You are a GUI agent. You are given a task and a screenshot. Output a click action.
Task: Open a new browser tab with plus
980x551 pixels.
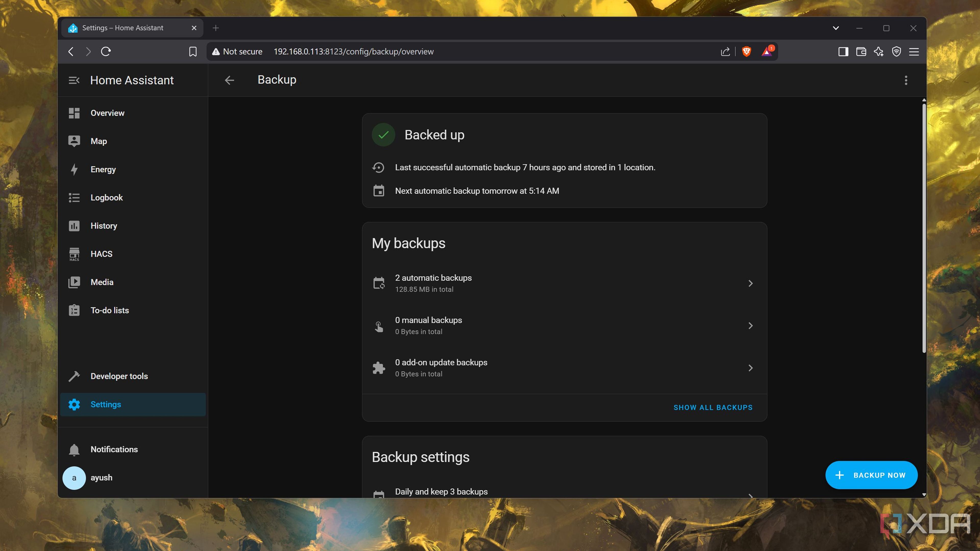(x=216, y=28)
